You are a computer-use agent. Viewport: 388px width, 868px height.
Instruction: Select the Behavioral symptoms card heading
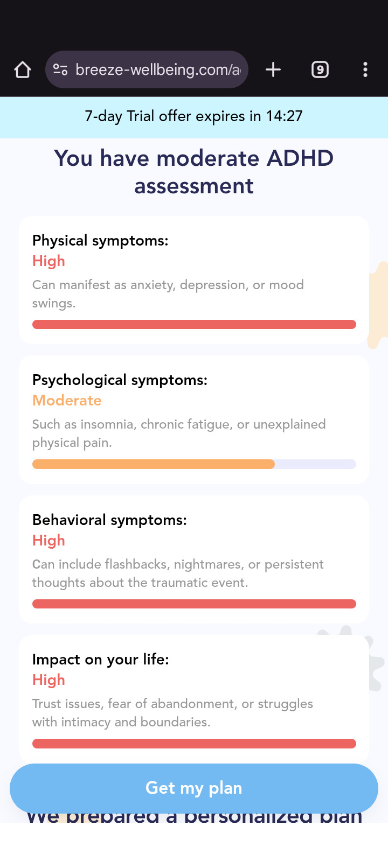click(109, 520)
